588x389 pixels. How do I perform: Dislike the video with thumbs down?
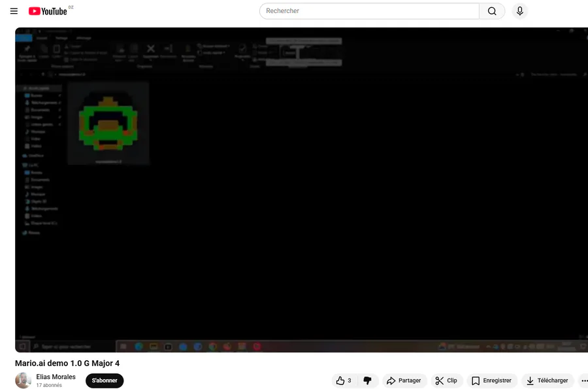(x=367, y=381)
